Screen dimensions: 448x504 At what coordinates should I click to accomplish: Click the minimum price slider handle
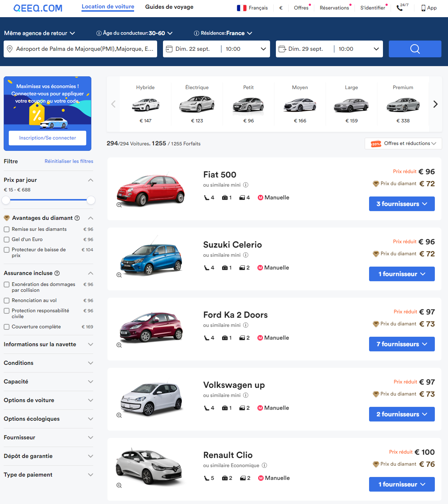coord(6,200)
